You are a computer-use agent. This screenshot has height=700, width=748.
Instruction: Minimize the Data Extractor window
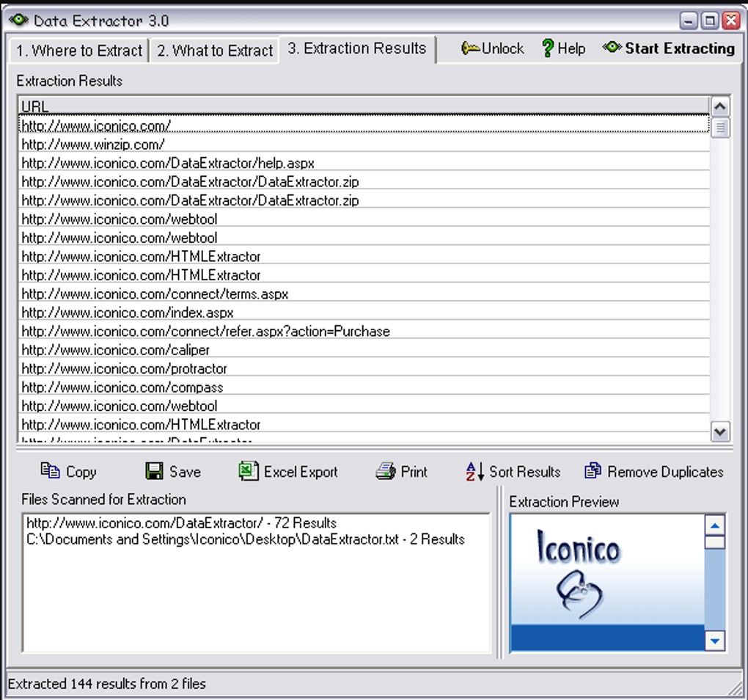(689, 21)
